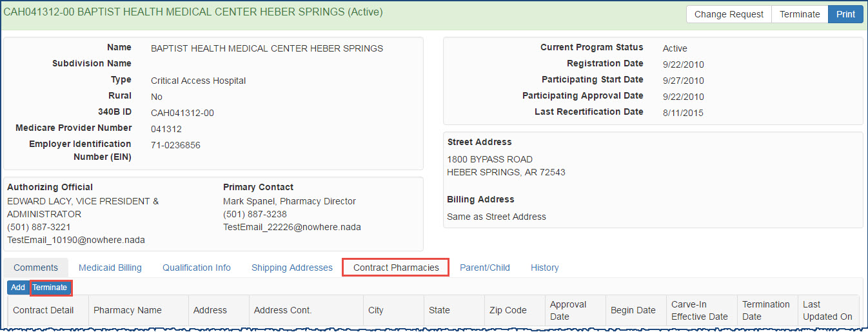Open the Contract Pharmacies tab
The image size is (868, 332).
coord(396,268)
